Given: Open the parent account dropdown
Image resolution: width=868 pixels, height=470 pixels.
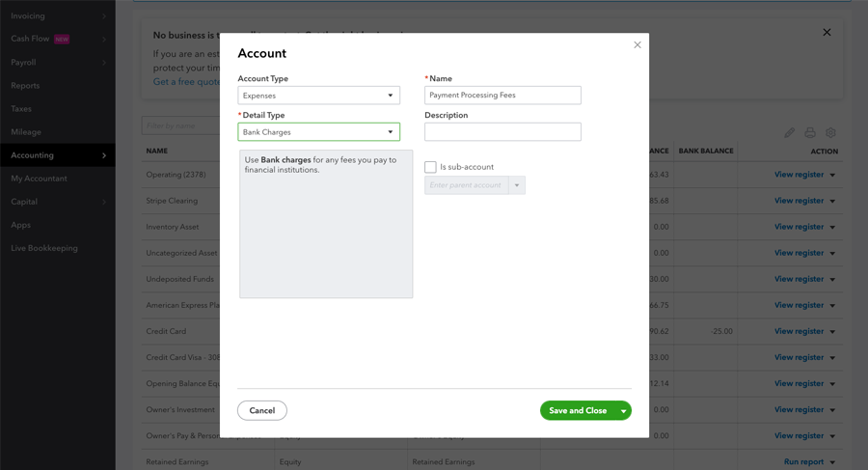Looking at the screenshot, I should click(517, 185).
